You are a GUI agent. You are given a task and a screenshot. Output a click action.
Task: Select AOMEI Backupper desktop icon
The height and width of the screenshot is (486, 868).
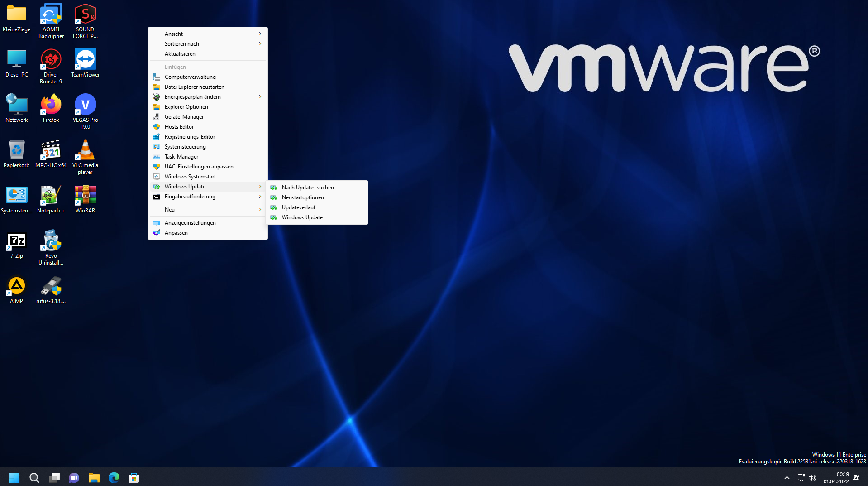coord(51,22)
